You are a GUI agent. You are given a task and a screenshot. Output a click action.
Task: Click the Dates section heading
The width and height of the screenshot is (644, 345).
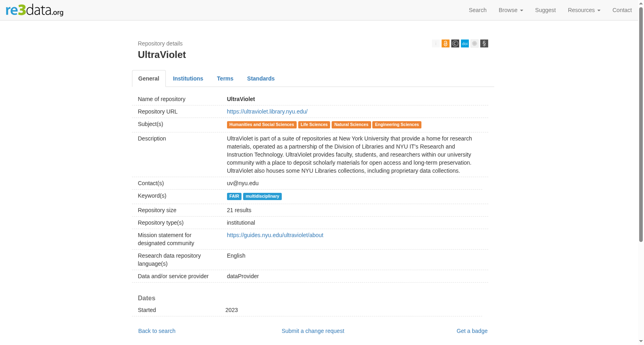pyautogui.click(x=147, y=298)
